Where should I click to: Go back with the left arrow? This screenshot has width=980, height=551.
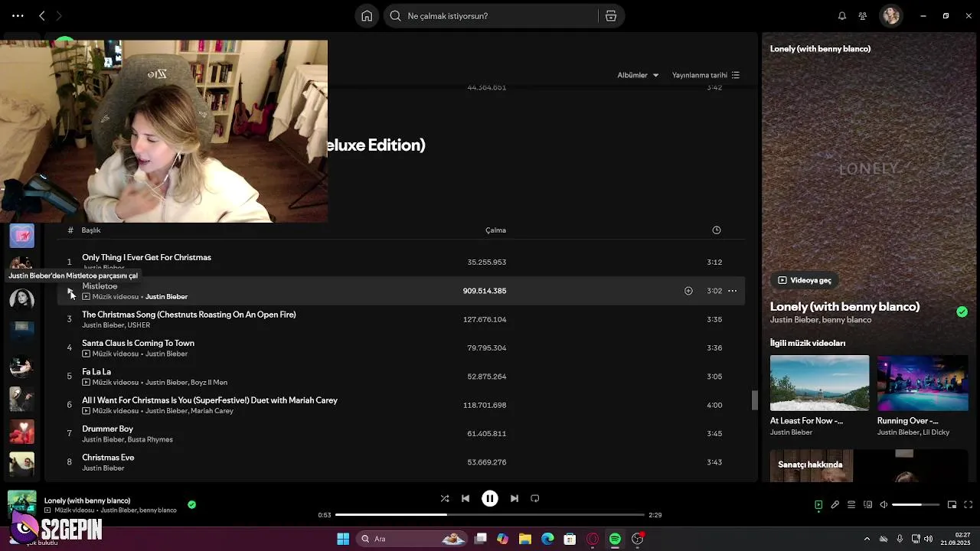pos(42,15)
